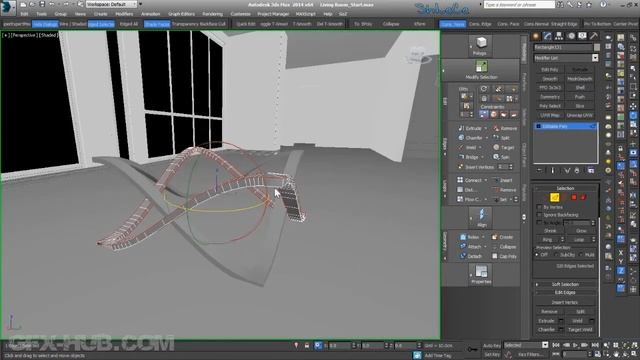This screenshot has height=360, width=640.
Task: Open the Modify command panel tab
Action: tap(548, 36)
